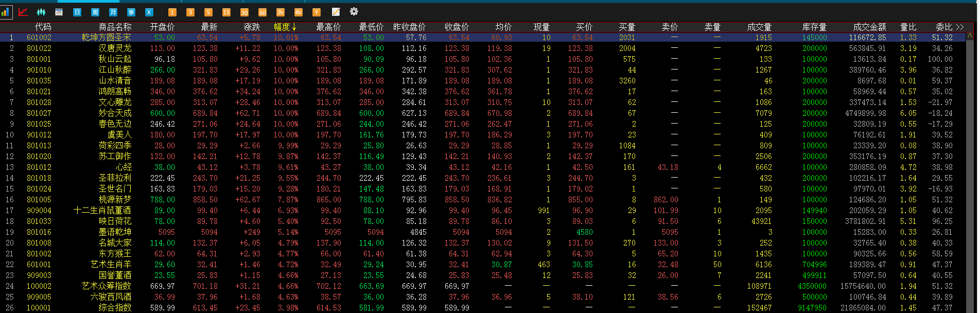Click the blue X toolbar icon
Image resolution: width=980 pixels, height=313 pixels.
click(149, 12)
